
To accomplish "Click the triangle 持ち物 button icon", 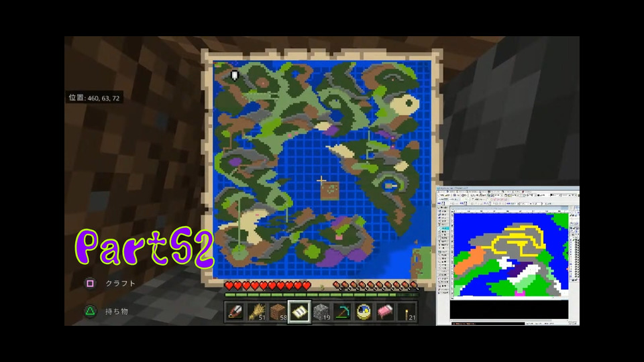I will coord(91,311).
